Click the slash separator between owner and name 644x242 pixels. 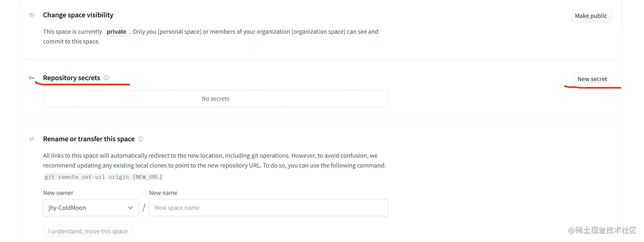tap(144, 208)
